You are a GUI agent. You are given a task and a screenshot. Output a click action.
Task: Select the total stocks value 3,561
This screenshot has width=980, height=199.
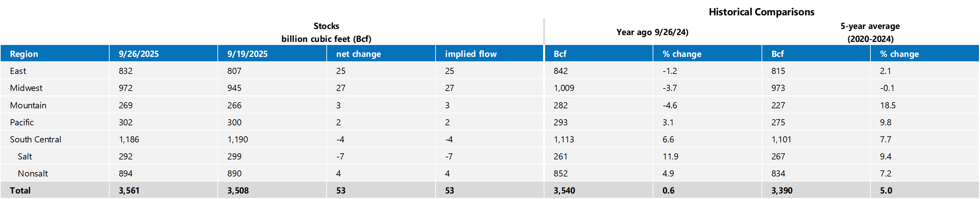point(129,191)
